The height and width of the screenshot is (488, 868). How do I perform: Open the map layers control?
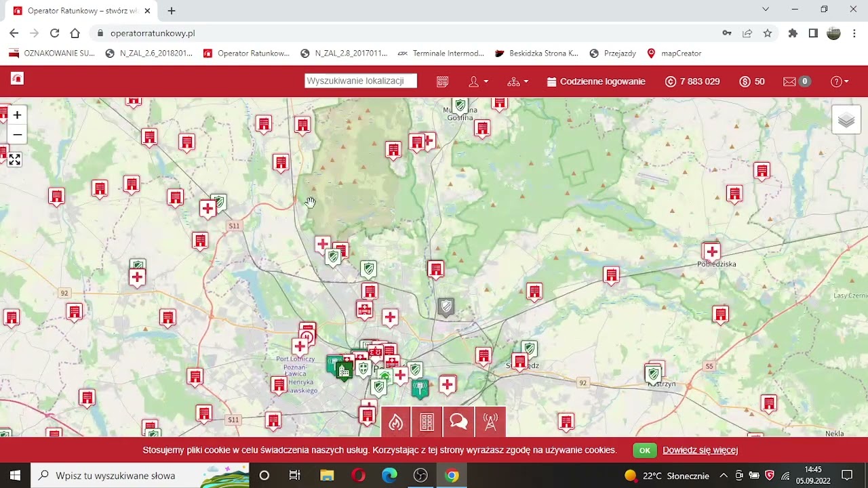tap(846, 120)
